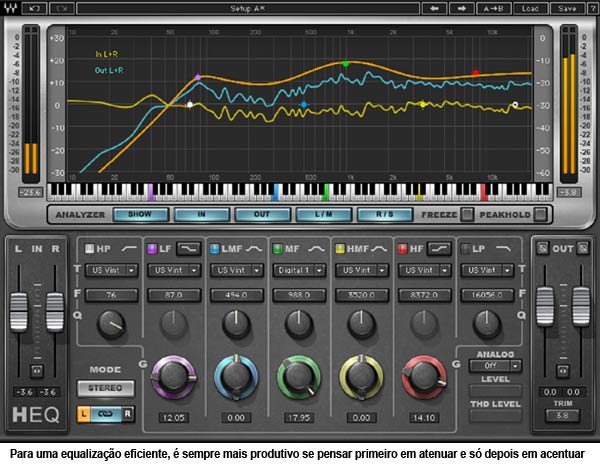Select blue LMF node on graph
The image size is (600, 465).
coord(304,104)
